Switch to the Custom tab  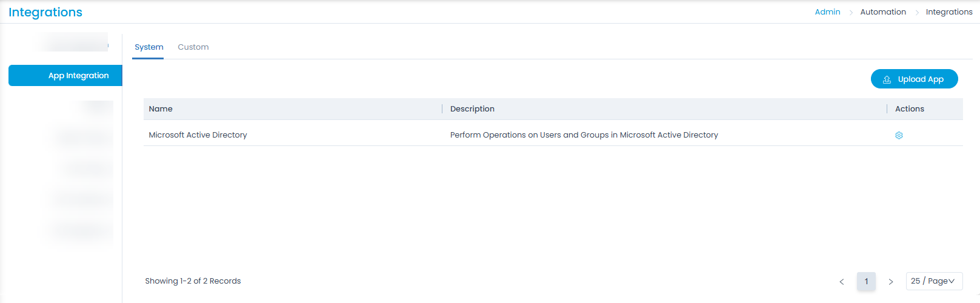pos(193,47)
